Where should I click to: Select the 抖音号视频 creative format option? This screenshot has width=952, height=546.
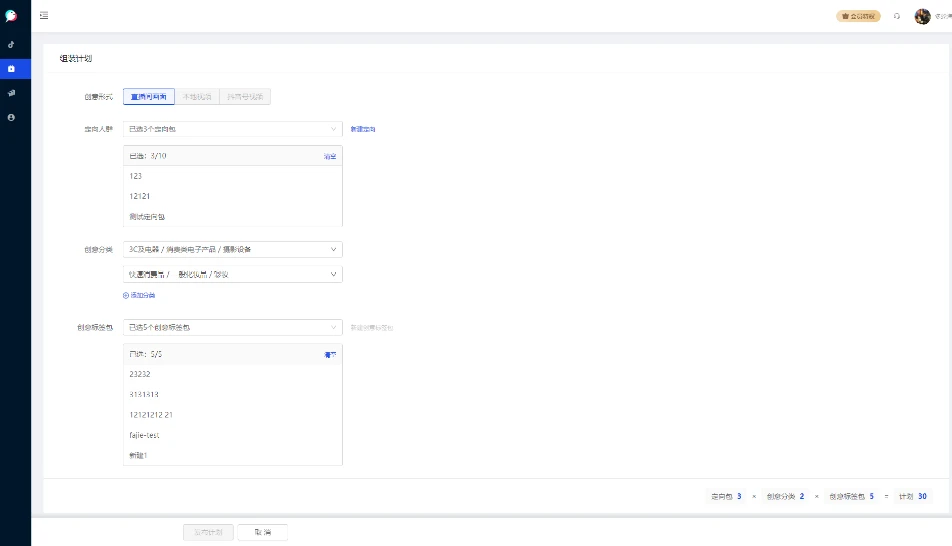coord(245,97)
